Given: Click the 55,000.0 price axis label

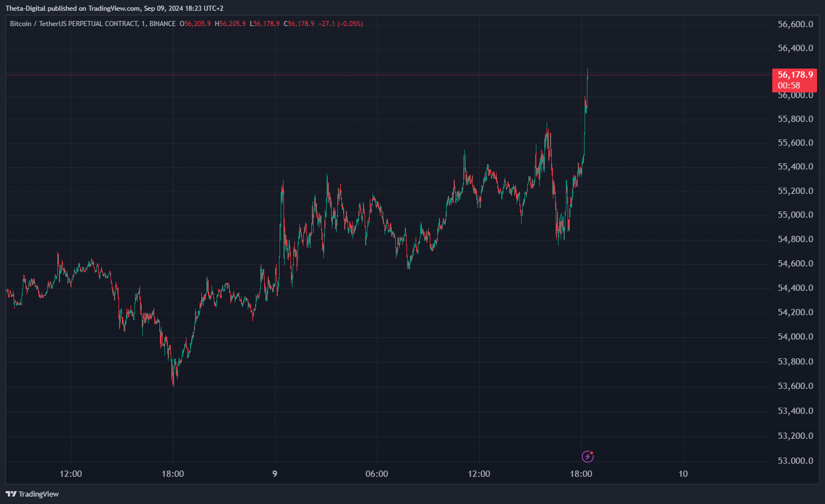Looking at the screenshot, I should (796, 215).
